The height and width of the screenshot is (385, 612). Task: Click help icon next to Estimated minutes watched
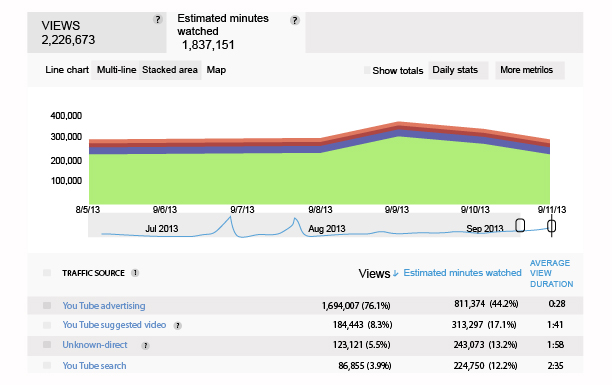[295, 20]
